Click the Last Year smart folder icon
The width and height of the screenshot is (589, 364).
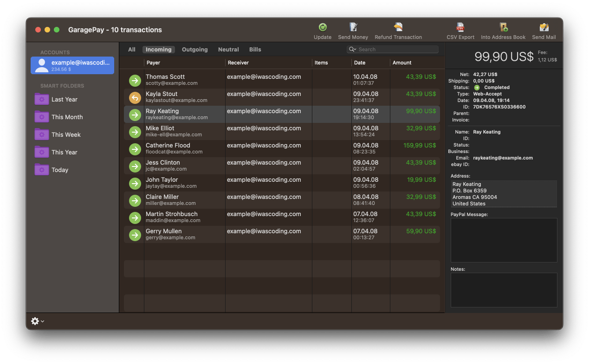[42, 99]
